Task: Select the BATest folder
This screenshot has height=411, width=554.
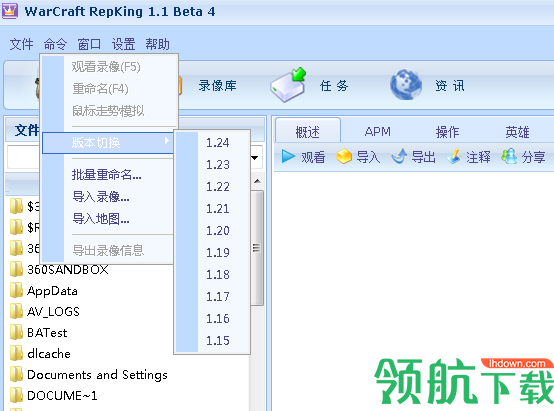Action: (47, 333)
